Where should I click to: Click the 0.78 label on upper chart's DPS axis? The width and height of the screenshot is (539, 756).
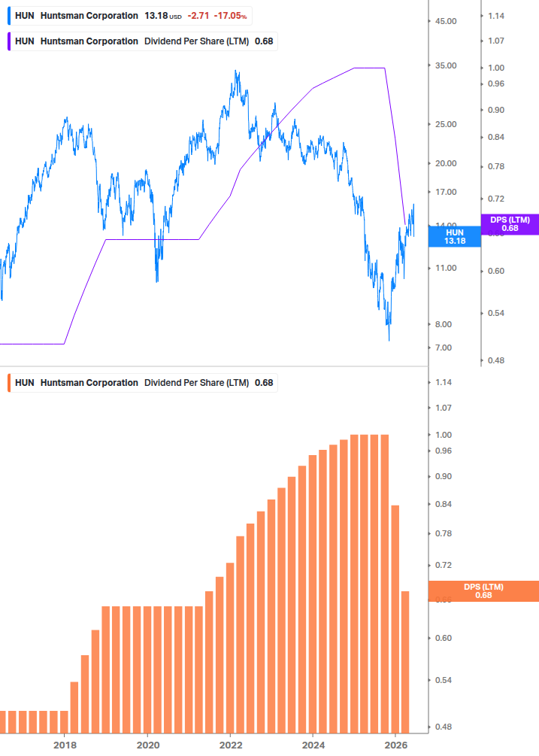(x=496, y=166)
